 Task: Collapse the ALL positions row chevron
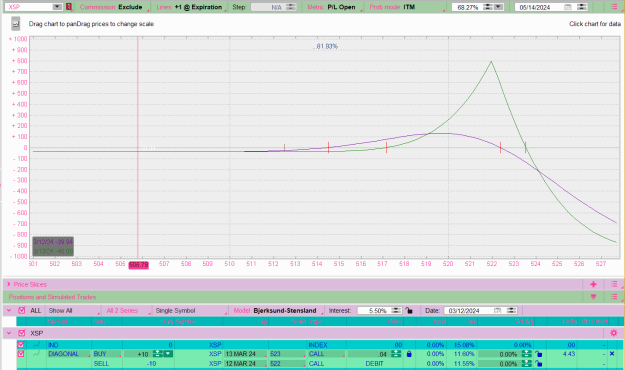[9, 310]
